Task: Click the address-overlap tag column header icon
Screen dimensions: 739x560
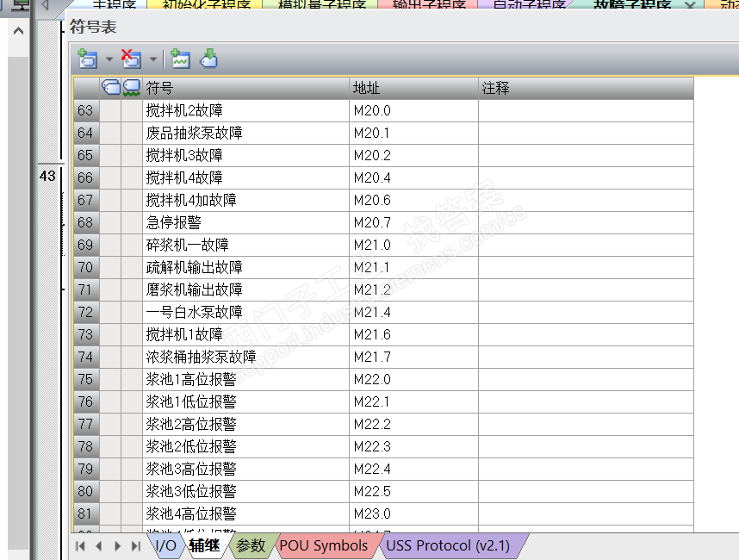Action: tap(111, 88)
